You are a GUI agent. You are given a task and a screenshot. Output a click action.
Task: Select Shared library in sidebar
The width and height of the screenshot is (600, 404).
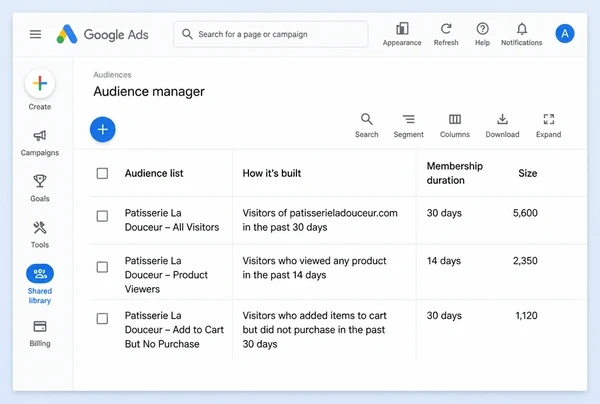pos(40,284)
